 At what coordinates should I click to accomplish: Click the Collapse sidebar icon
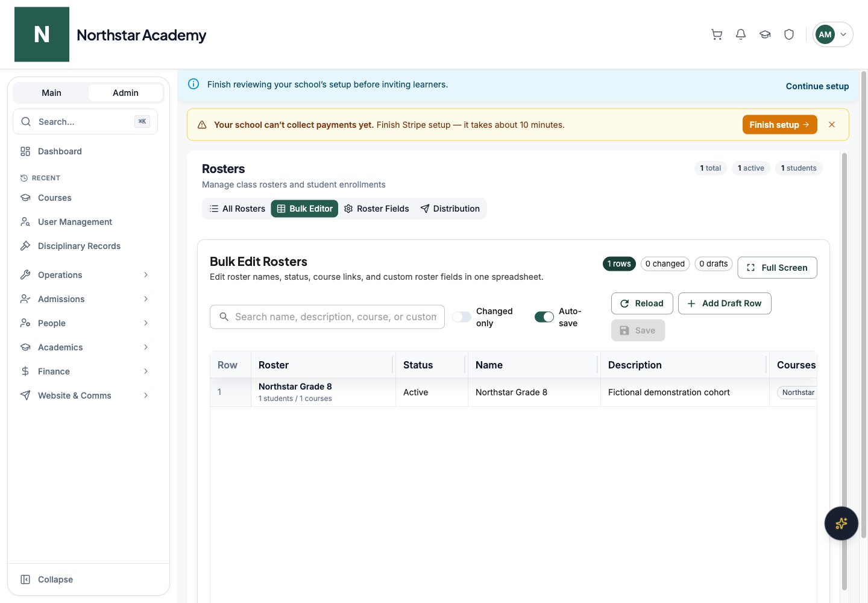[25, 579]
